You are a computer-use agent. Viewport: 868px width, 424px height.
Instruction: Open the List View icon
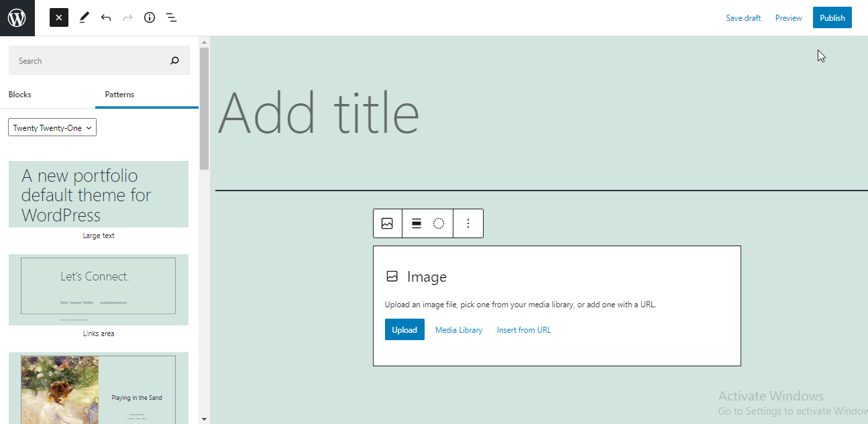171,17
